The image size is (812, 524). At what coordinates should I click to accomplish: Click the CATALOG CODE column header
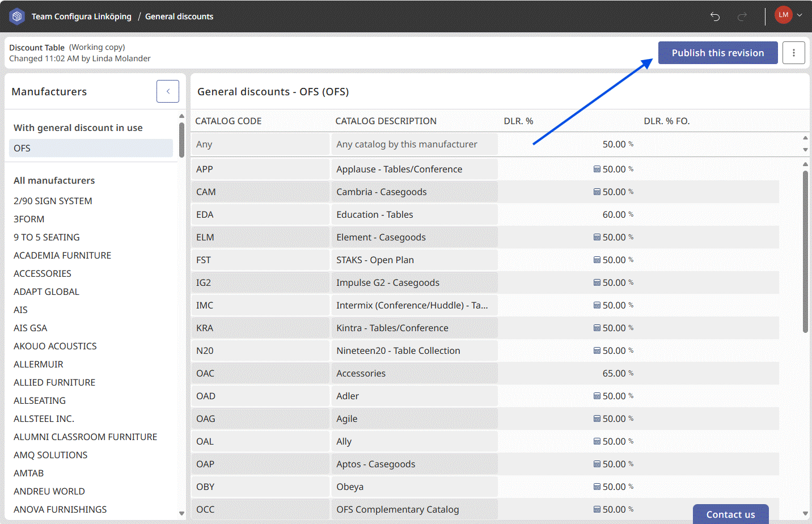click(229, 121)
